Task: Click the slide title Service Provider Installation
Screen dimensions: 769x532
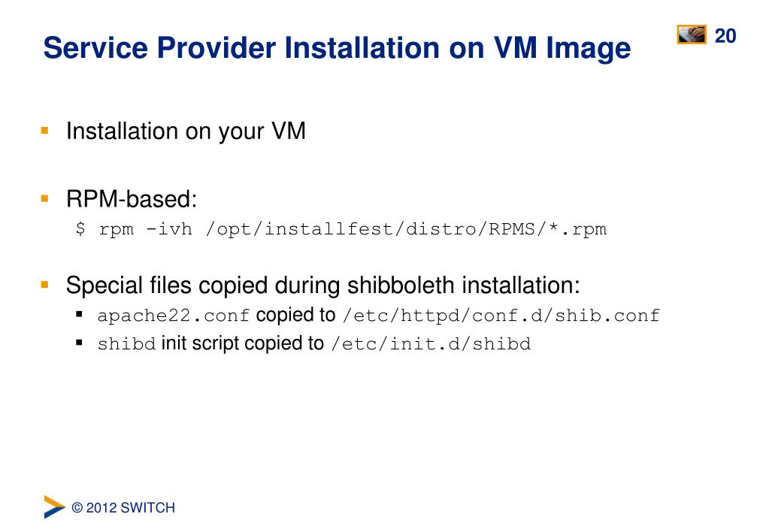Action: (337, 48)
